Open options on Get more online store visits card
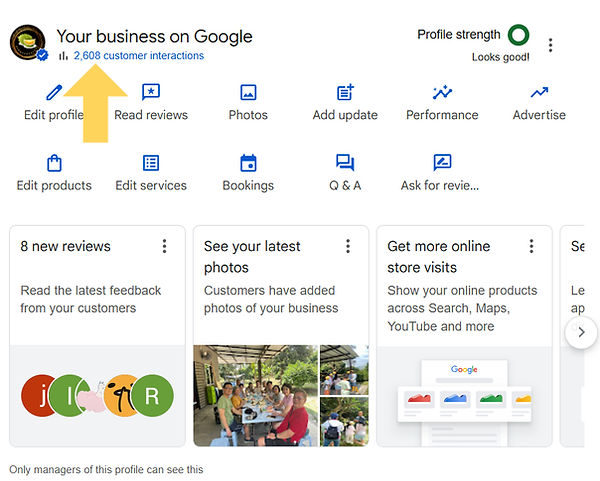600x481 pixels. (x=531, y=246)
